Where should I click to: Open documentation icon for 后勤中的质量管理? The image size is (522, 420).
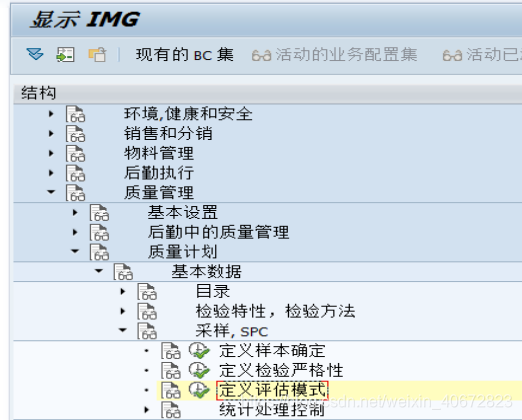pos(99,232)
